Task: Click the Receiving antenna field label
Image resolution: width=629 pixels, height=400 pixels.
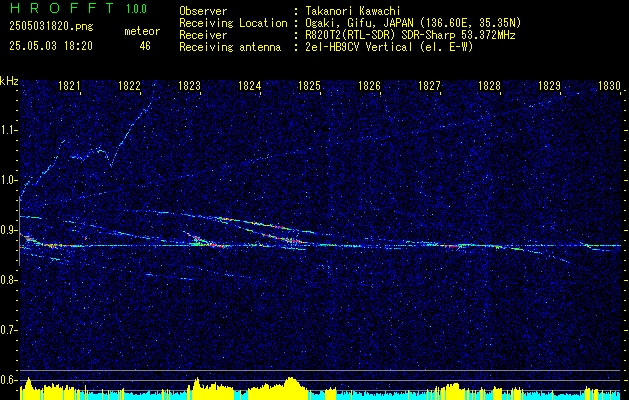Action: point(230,47)
